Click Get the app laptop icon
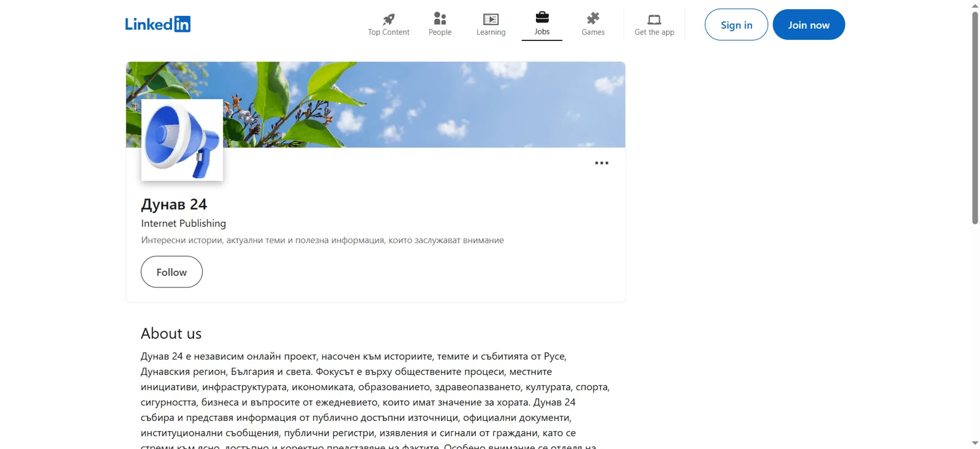This screenshot has height=449, width=980. [x=654, y=20]
